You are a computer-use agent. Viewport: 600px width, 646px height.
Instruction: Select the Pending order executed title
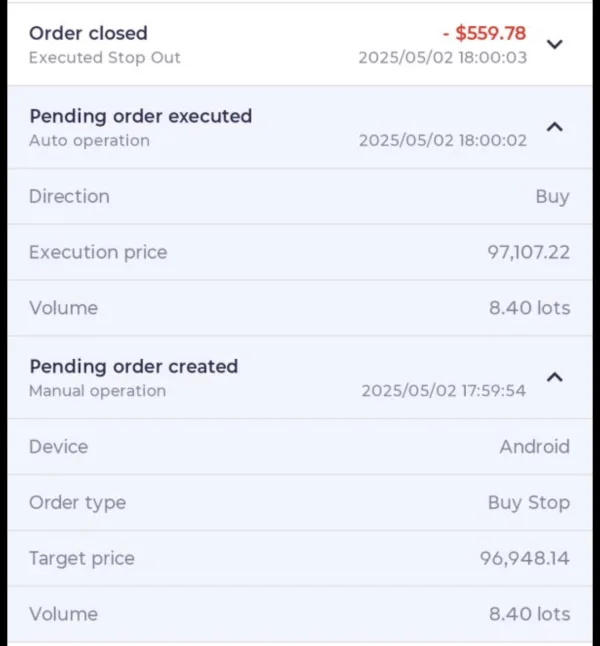(x=140, y=116)
